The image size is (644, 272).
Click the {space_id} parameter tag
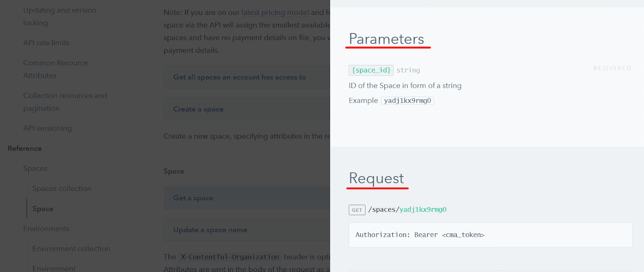[371, 70]
